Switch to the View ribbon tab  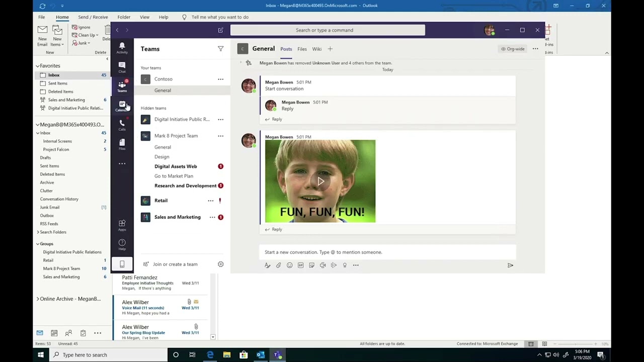144,17
